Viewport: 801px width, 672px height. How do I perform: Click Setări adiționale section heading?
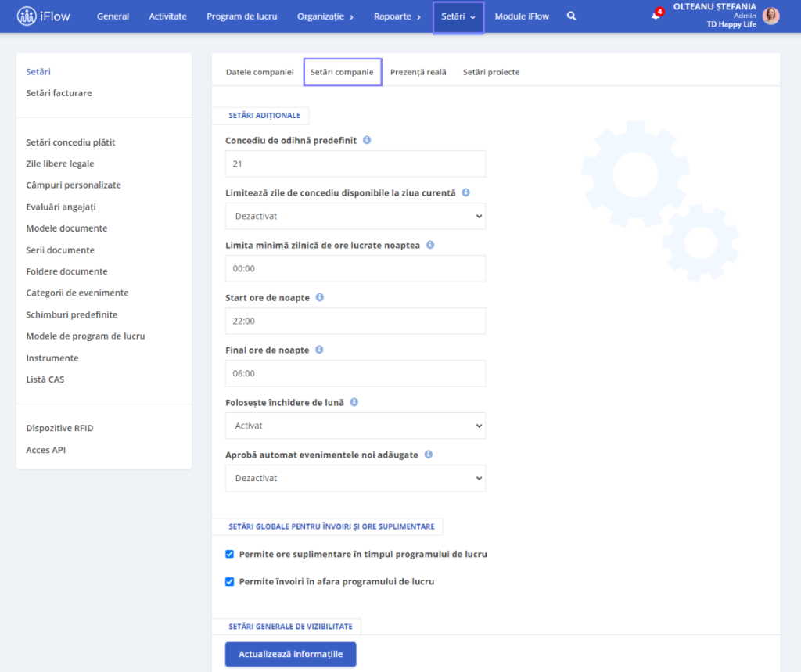coord(264,116)
